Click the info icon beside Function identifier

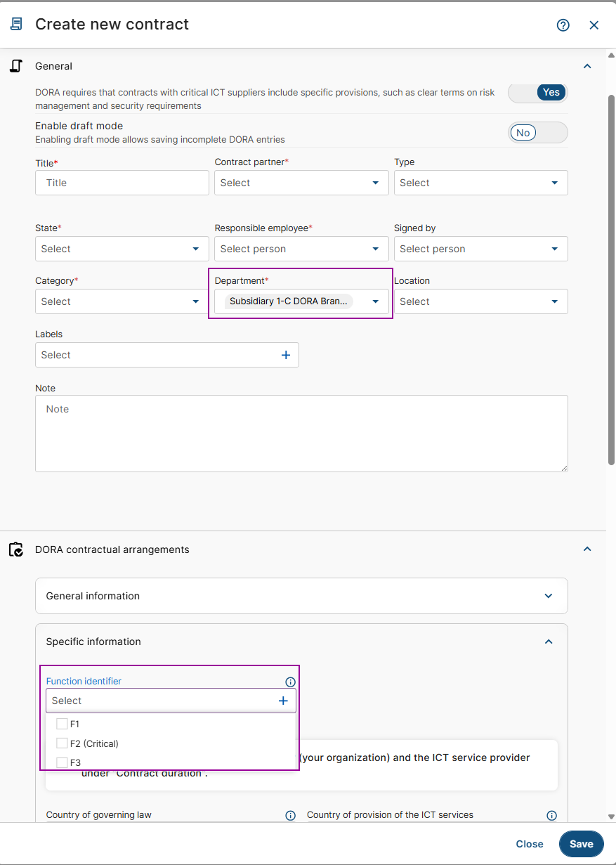tap(290, 682)
